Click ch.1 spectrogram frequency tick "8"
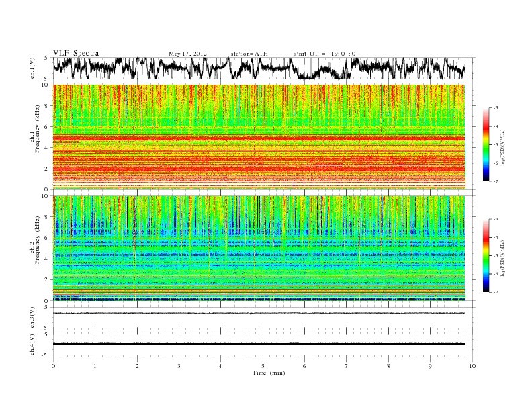The height and width of the screenshot is (411, 532). coord(46,106)
